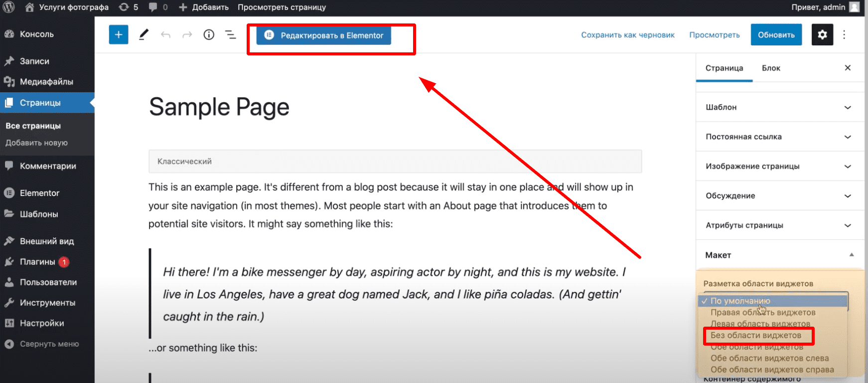Select 'Обе области виджетов справа' option
This screenshot has width=868, height=383.
pos(773,370)
